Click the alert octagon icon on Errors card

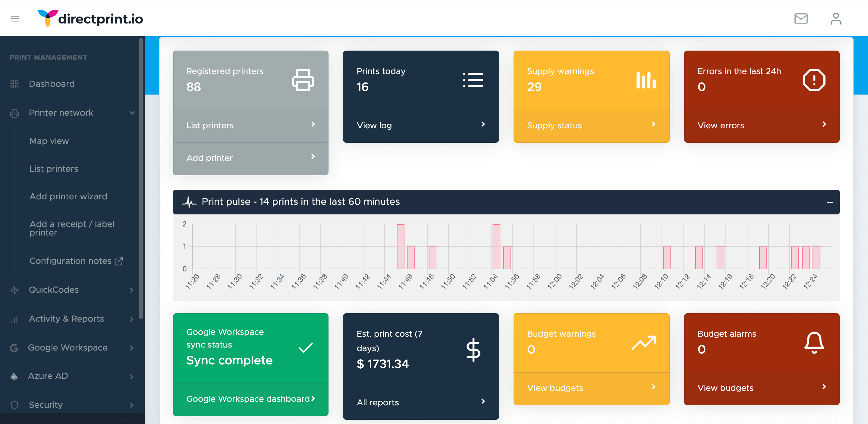(814, 80)
